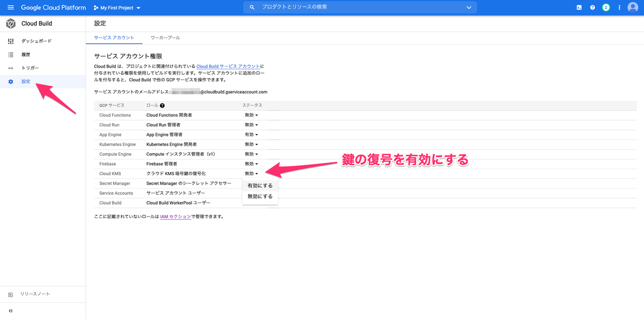The width and height of the screenshot is (644, 319).
Task: Expand search options dropdown arrow
Action: coord(469,8)
